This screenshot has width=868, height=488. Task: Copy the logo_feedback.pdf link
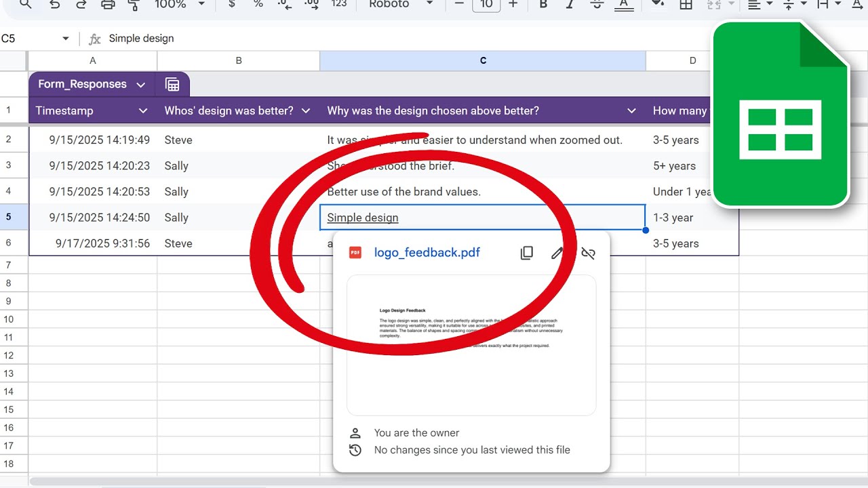(x=526, y=253)
